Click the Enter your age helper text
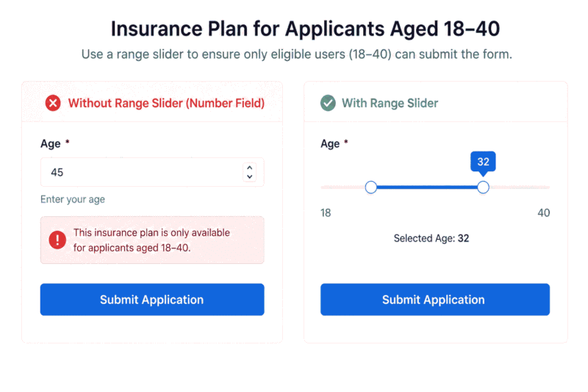The height and width of the screenshot is (392, 588). tap(73, 199)
